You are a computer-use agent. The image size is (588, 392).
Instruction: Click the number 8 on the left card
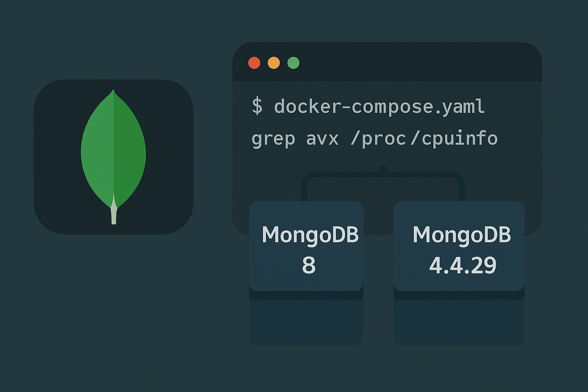coord(309,265)
